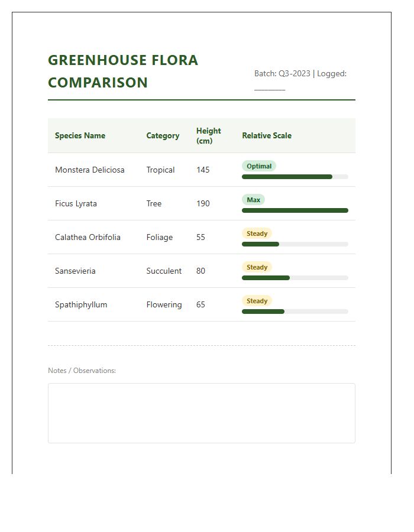Viewport: 414px width, 532px height.
Task: Click the Monstera Deliciosa progress bar
Action: pos(295,177)
